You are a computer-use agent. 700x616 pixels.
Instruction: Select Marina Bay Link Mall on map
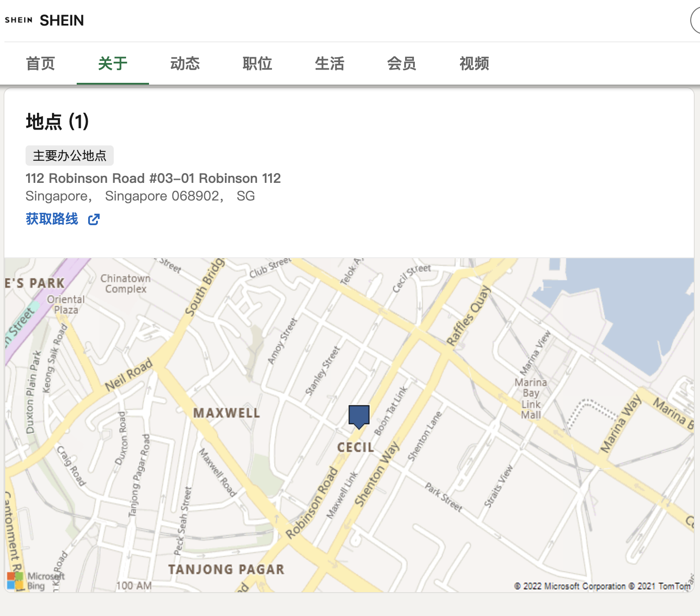pos(531,398)
